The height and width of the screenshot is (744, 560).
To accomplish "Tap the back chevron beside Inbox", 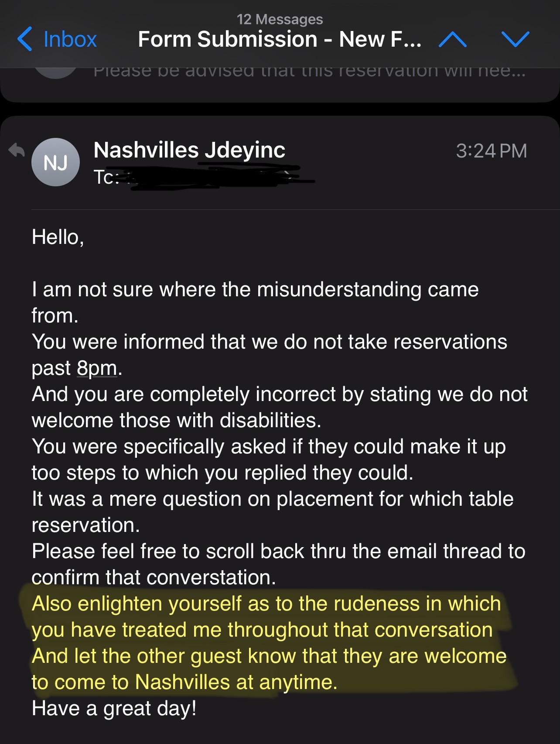I will point(25,39).
